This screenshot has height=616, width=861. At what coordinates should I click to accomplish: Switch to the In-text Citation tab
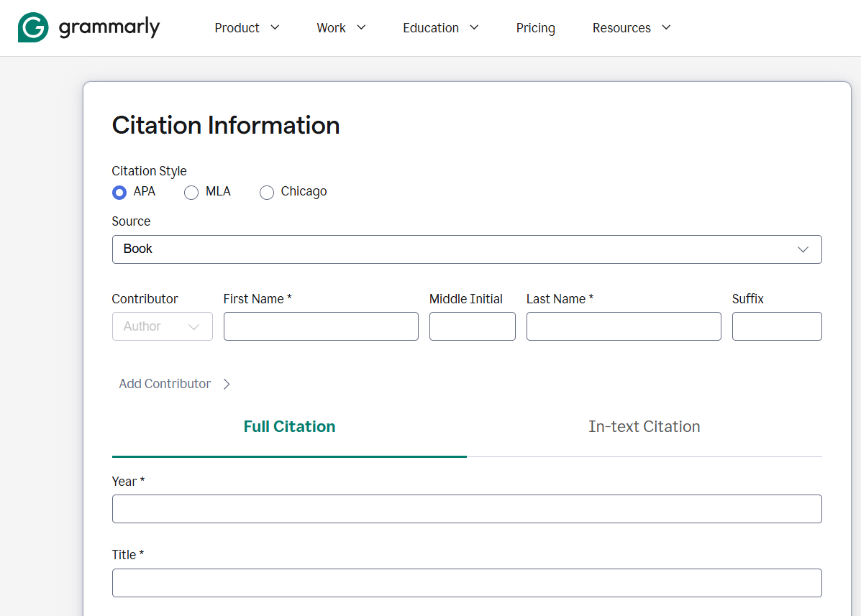point(644,427)
